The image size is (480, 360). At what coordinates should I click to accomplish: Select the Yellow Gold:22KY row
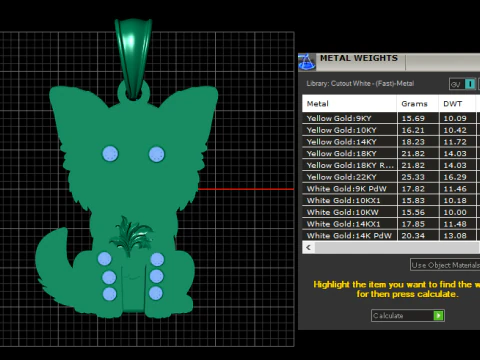pyautogui.click(x=391, y=177)
